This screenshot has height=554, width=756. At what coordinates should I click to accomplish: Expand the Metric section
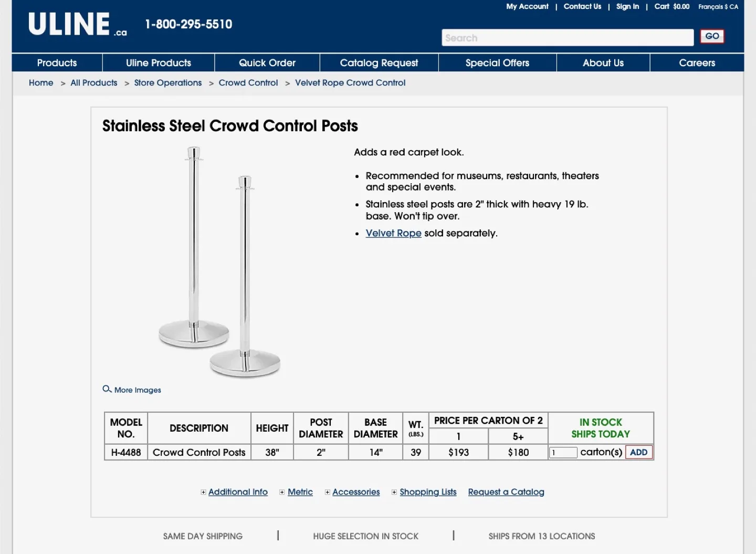click(300, 492)
